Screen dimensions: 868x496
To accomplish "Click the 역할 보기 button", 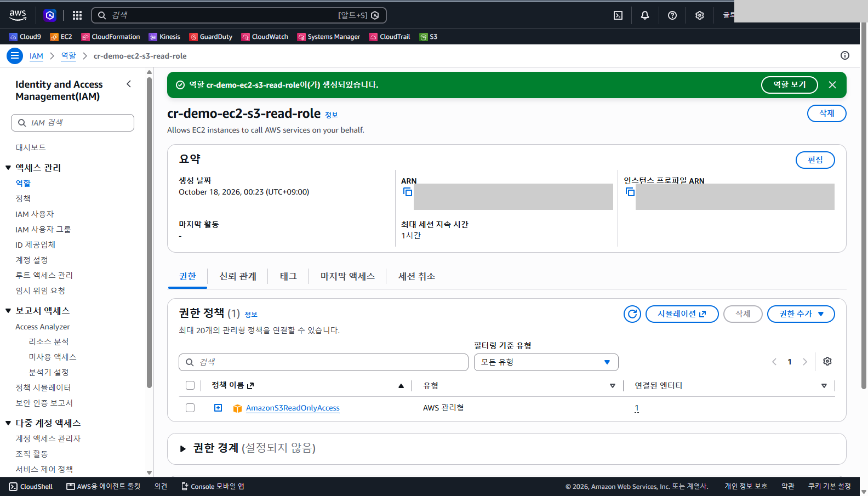I will (790, 85).
